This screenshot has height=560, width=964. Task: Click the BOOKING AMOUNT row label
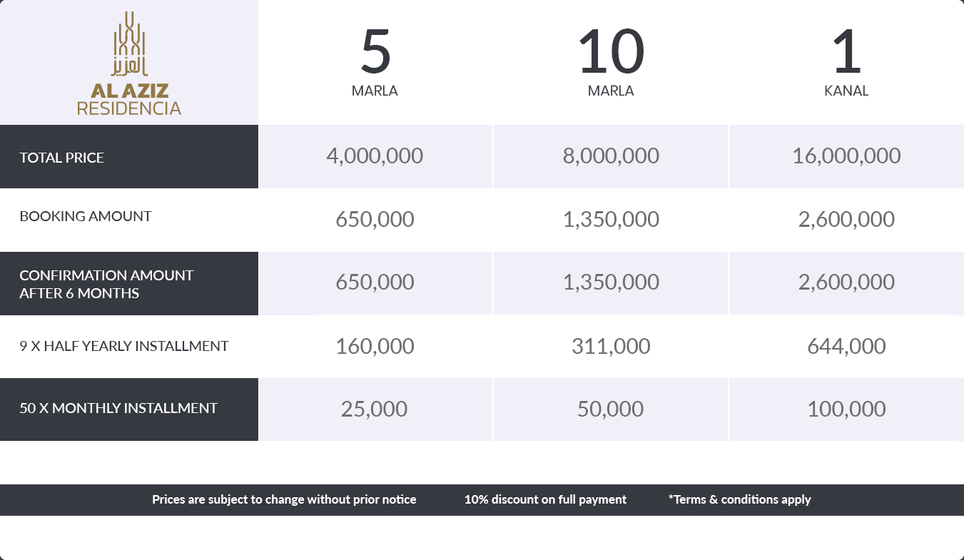click(x=86, y=216)
